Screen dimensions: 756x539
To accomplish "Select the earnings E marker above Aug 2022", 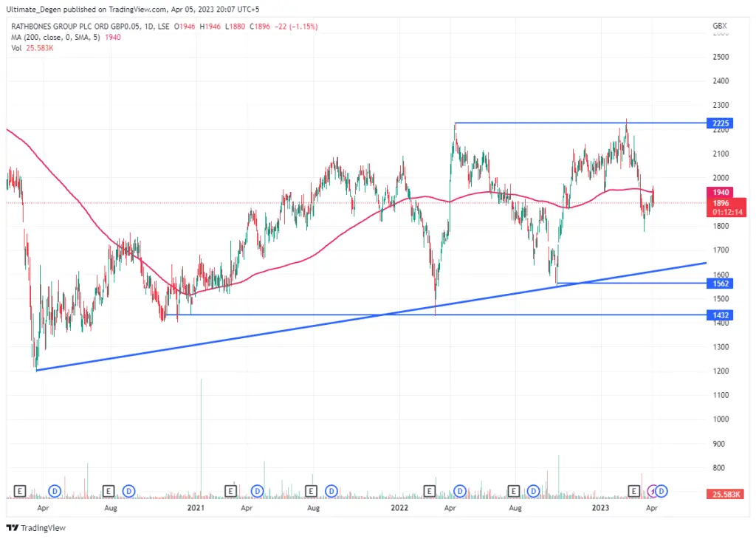I will 514,491.
